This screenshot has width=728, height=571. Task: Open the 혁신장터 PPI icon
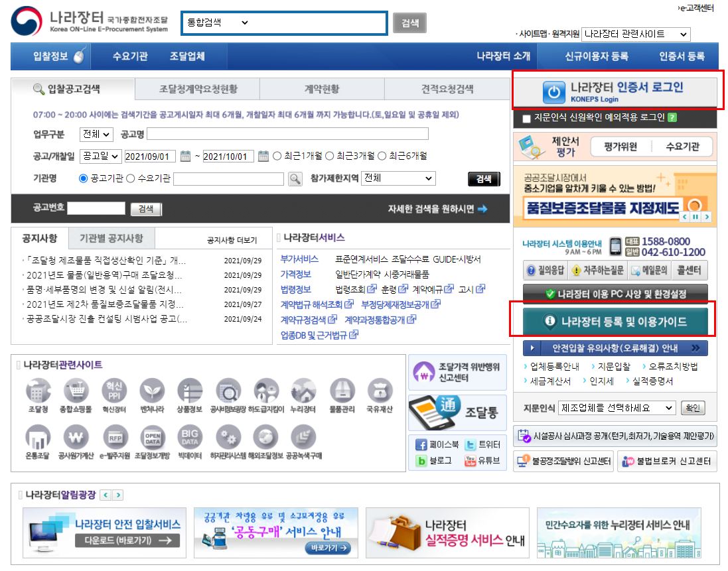(114, 391)
